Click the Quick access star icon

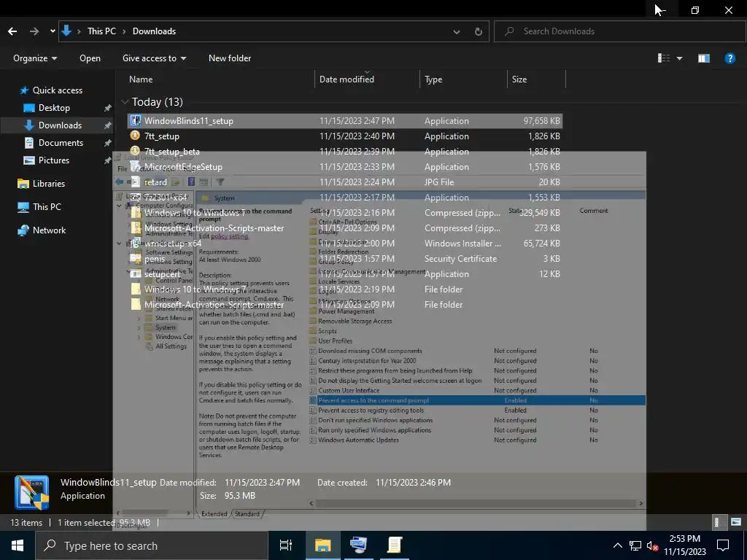click(24, 90)
